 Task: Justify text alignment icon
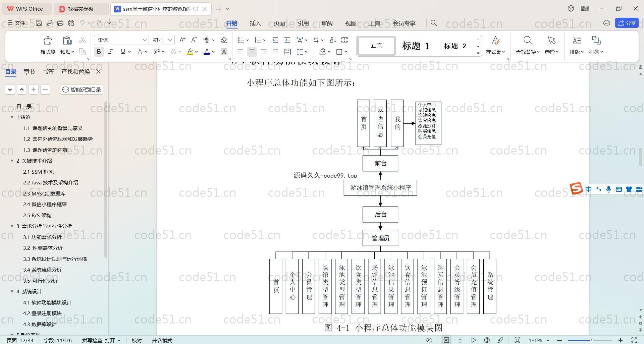(x=275, y=52)
